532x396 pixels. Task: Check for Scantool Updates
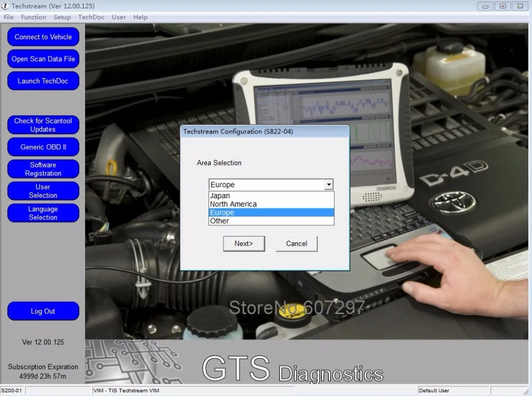click(x=43, y=124)
